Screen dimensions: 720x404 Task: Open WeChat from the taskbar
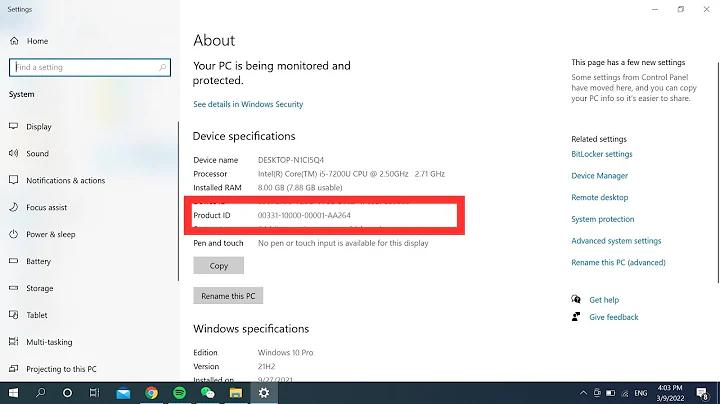[208, 393]
